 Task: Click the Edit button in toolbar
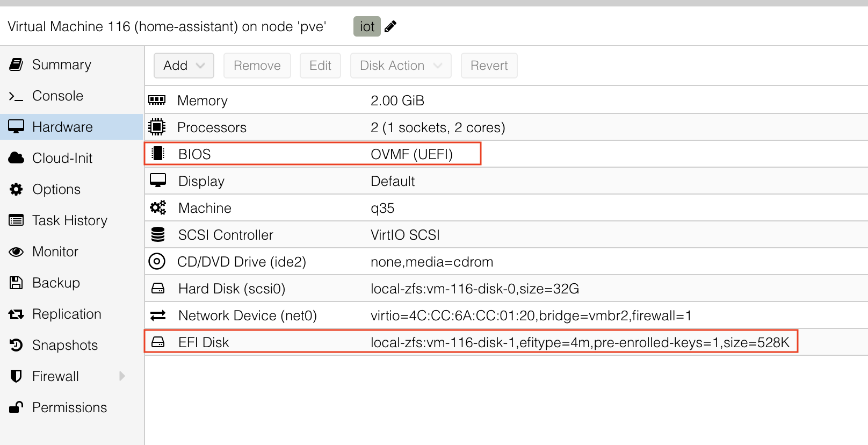point(320,66)
